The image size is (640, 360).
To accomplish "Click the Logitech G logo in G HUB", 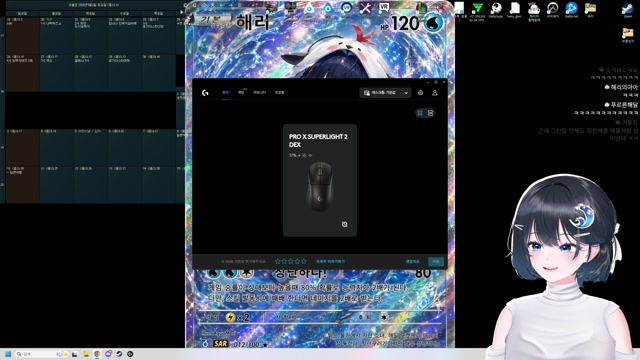I will (x=205, y=93).
